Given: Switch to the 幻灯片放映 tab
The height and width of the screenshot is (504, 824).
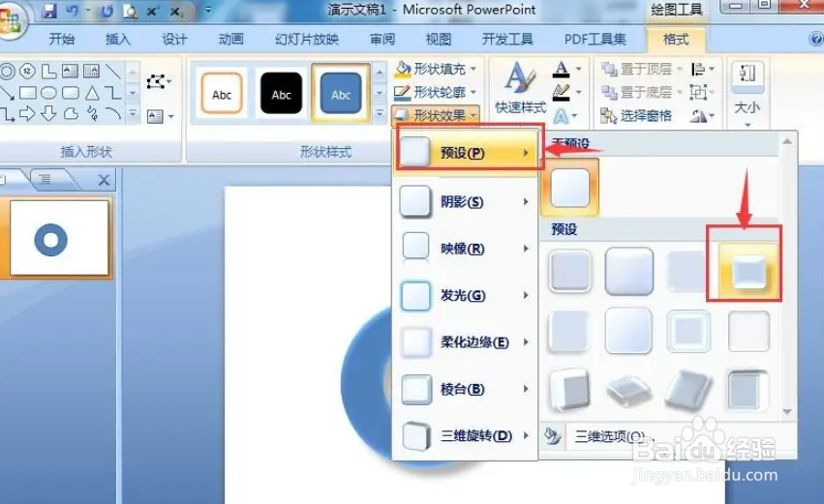Looking at the screenshot, I should tap(307, 39).
